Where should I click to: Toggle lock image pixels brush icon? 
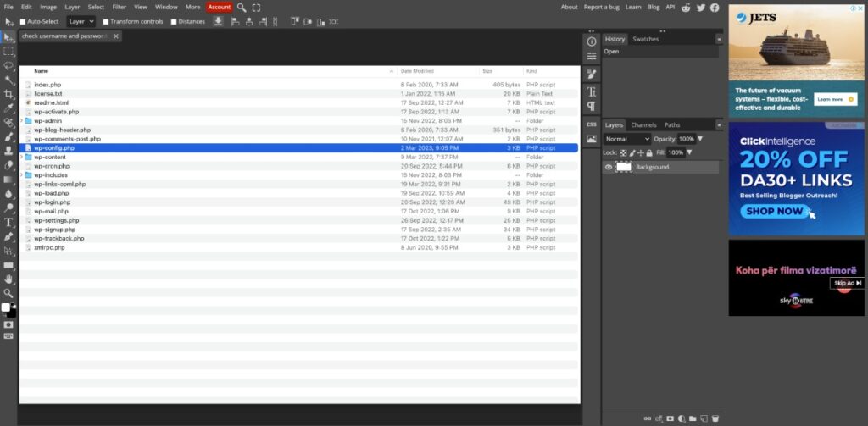(x=632, y=152)
